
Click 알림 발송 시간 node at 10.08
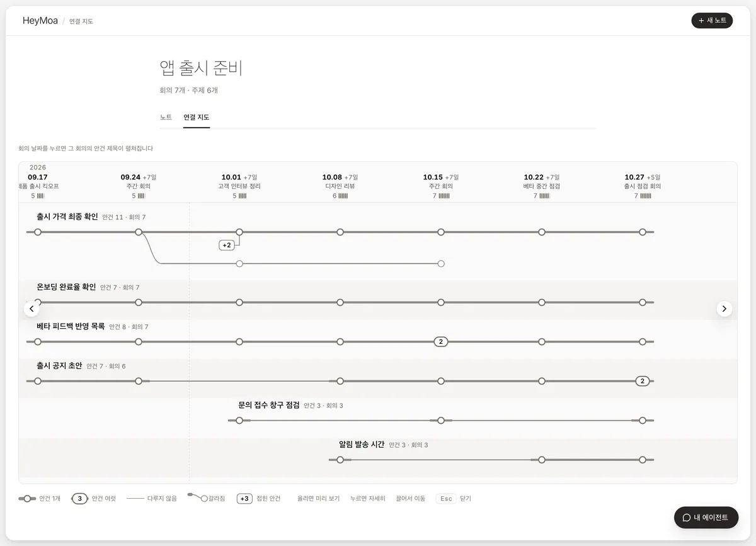click(x=340, y=460)
